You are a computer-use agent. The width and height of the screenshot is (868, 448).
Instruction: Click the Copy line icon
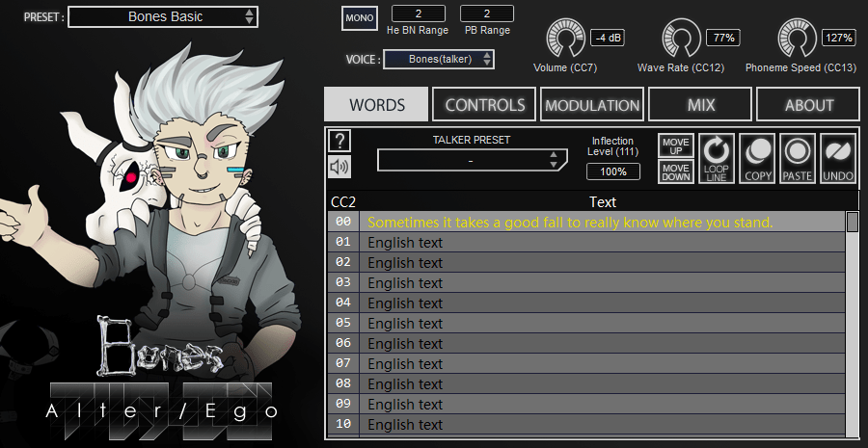click(757, 158)
